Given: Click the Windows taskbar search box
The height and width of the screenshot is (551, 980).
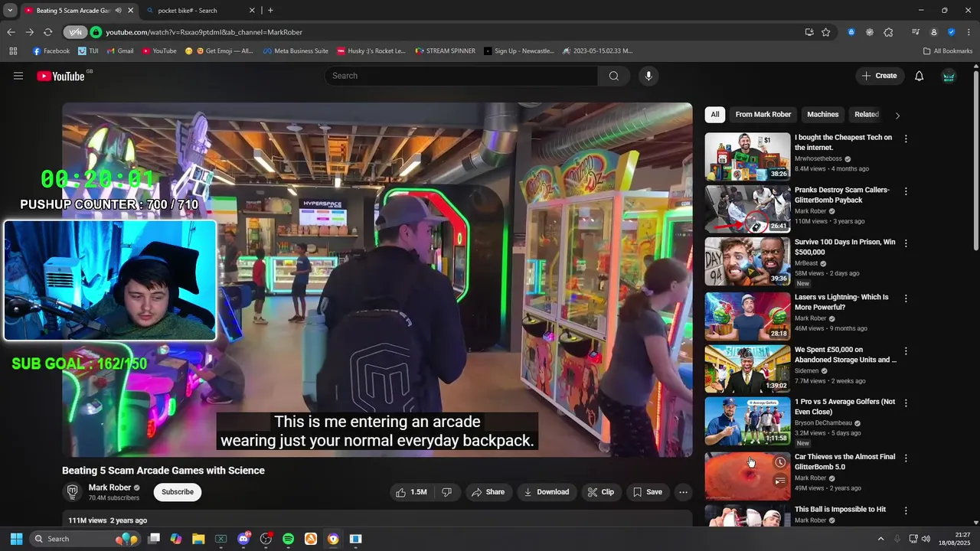Looking at the screenshot, I should pos(86,539).
